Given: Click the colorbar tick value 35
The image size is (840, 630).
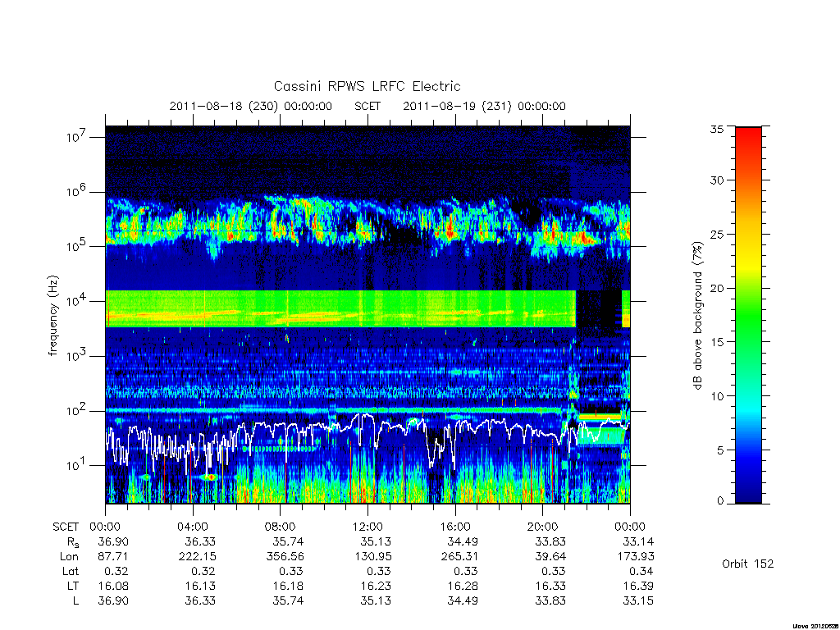Looking at the screenshot, I should (717, 129).
